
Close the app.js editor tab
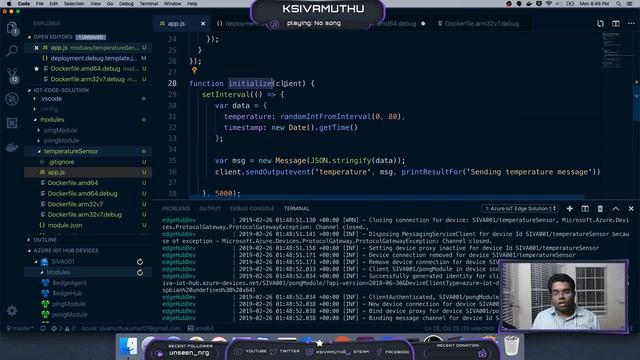pyautogui.click(x=203, y=24)
